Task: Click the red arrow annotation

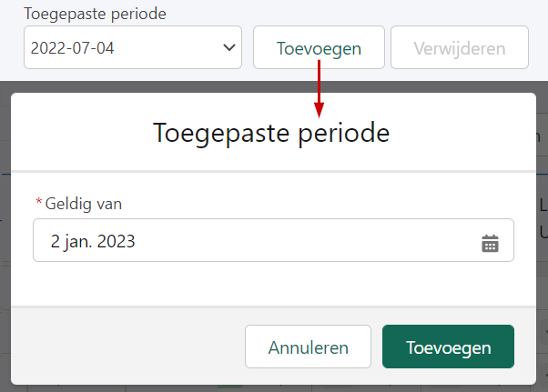Action: click(319, 89)
